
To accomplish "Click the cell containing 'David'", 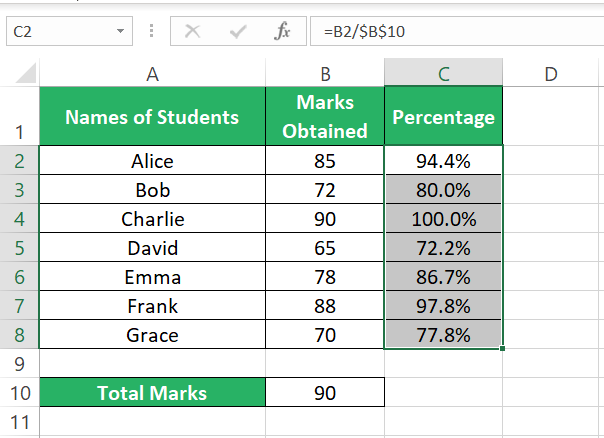I will pyautogui.click(x=153, y=247).
